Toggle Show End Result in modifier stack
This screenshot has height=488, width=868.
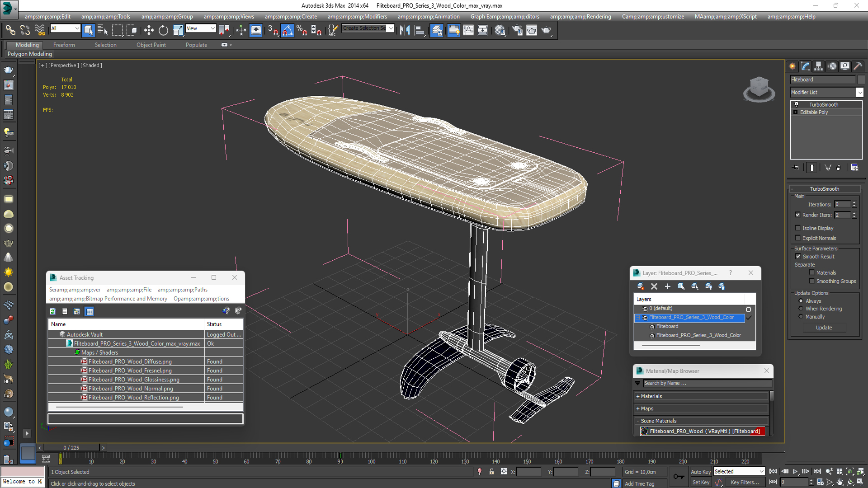point(812,167)
